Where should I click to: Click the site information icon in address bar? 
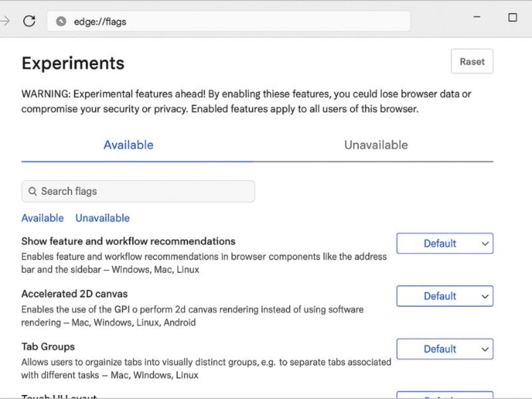tap(61, 21)
